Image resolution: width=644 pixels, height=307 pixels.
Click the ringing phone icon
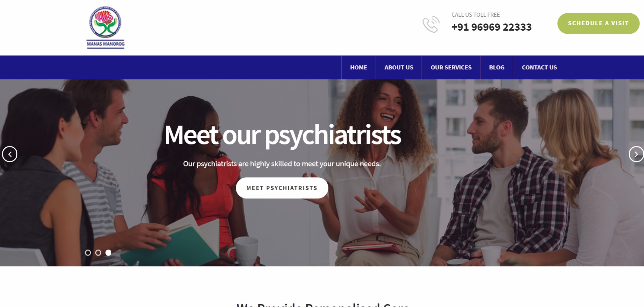(431, 24)
